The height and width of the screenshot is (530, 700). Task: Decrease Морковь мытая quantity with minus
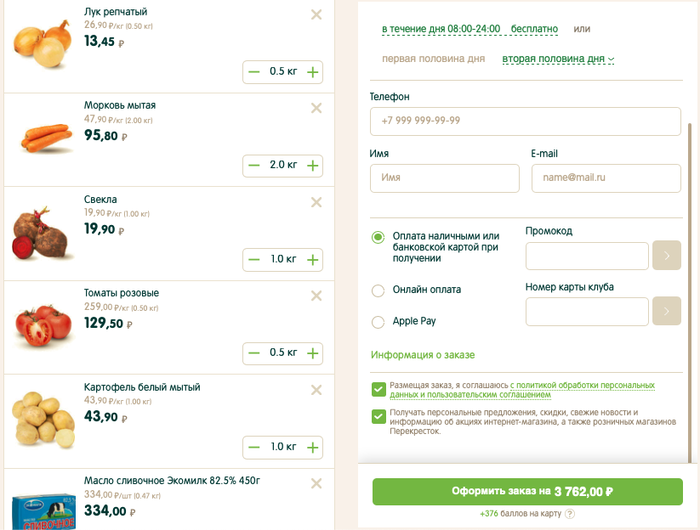254,165
